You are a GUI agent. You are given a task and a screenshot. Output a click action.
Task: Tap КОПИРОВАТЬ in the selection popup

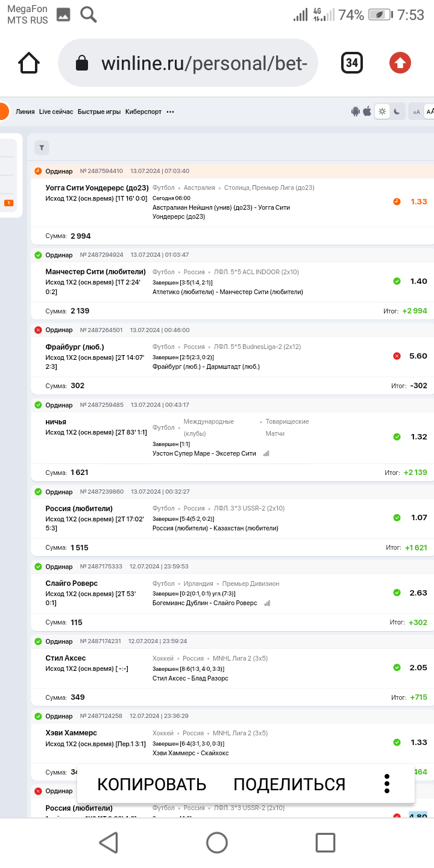pyautogui.click(x=151, y=784)
